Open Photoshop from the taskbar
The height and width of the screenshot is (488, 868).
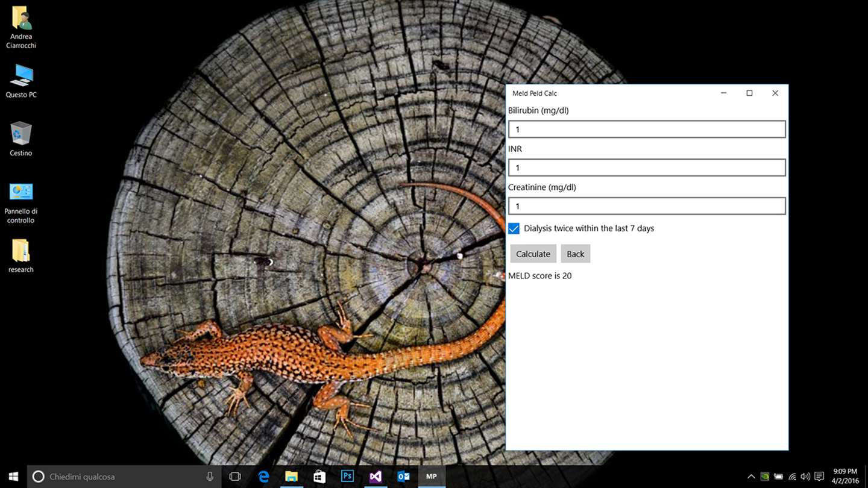click(347, 477)
